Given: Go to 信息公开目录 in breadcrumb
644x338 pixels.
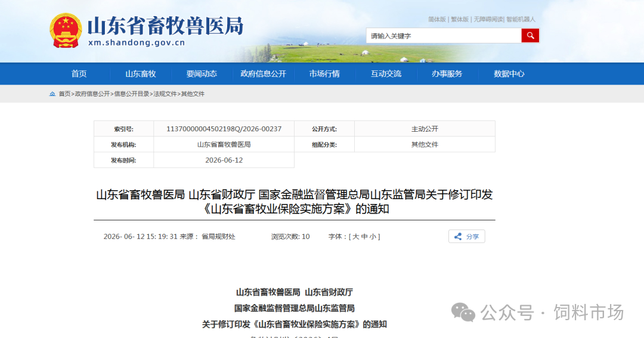Looking at the screenshot, I should coord(132,94).
